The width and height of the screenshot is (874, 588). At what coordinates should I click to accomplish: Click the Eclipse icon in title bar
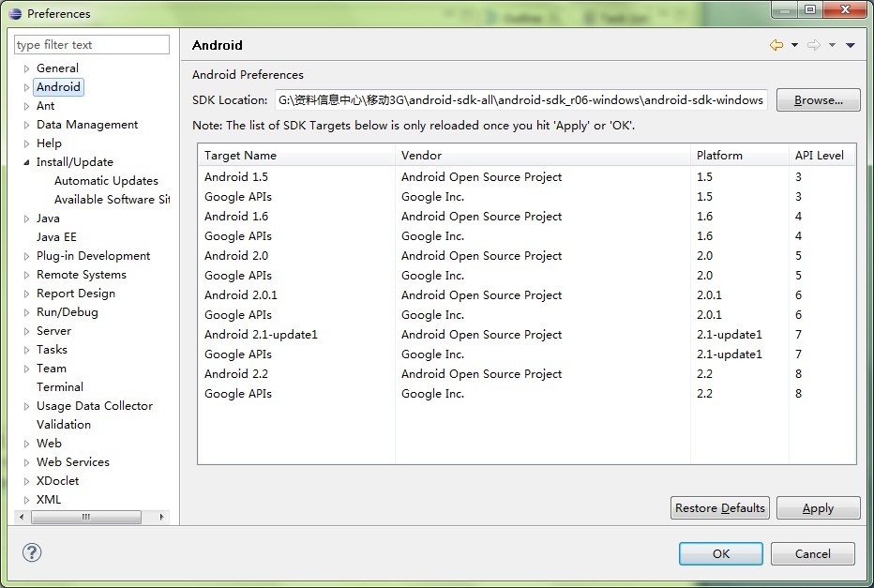point(16,13)
